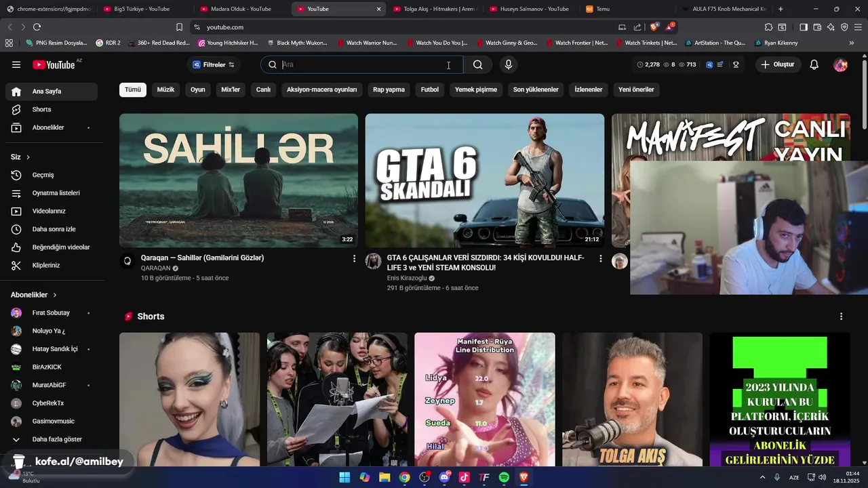
Task: Bookmark this page icon in address bar
Action: point(179,27)
